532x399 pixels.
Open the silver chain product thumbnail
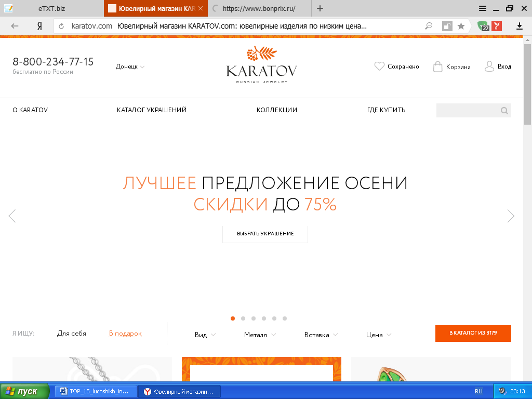[x=92, y=369]
